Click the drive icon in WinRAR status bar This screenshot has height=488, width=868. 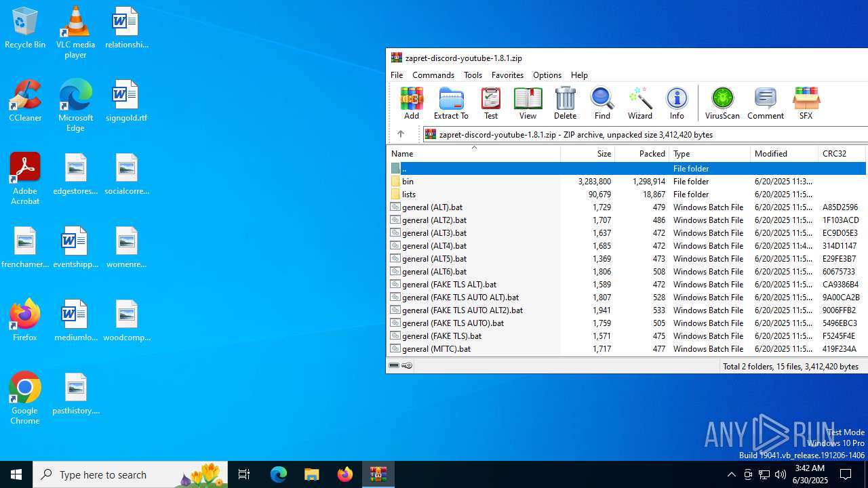click(394, 366)
